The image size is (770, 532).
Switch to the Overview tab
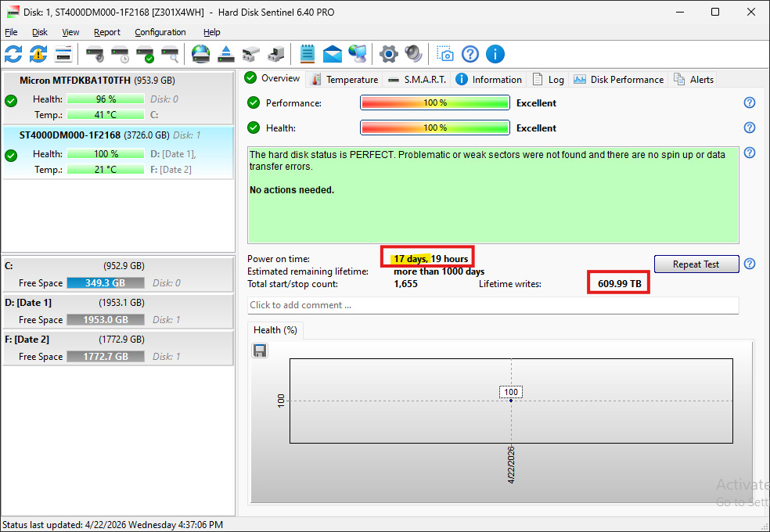(272, 78)
